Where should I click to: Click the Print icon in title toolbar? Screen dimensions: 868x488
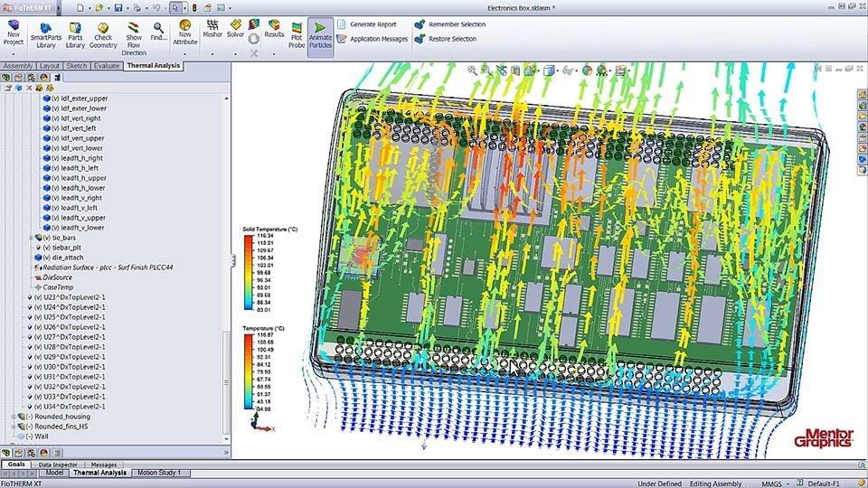(x=137, y=8)
